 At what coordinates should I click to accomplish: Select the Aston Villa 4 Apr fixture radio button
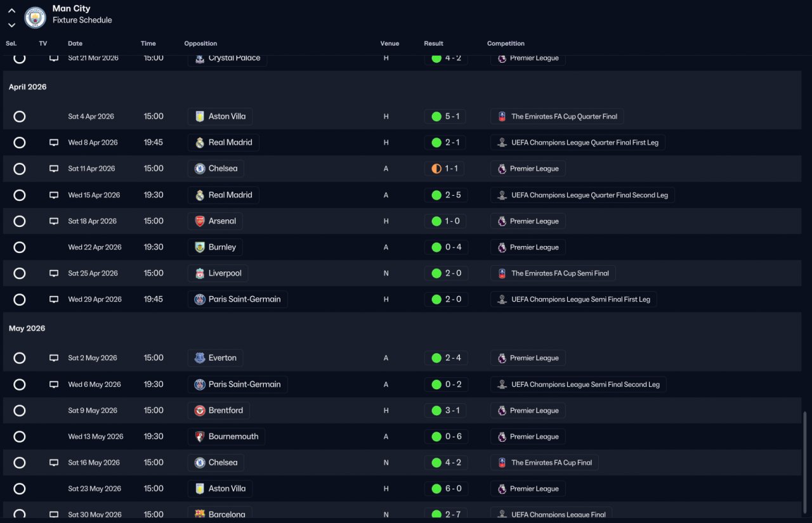tap(20, 117)
